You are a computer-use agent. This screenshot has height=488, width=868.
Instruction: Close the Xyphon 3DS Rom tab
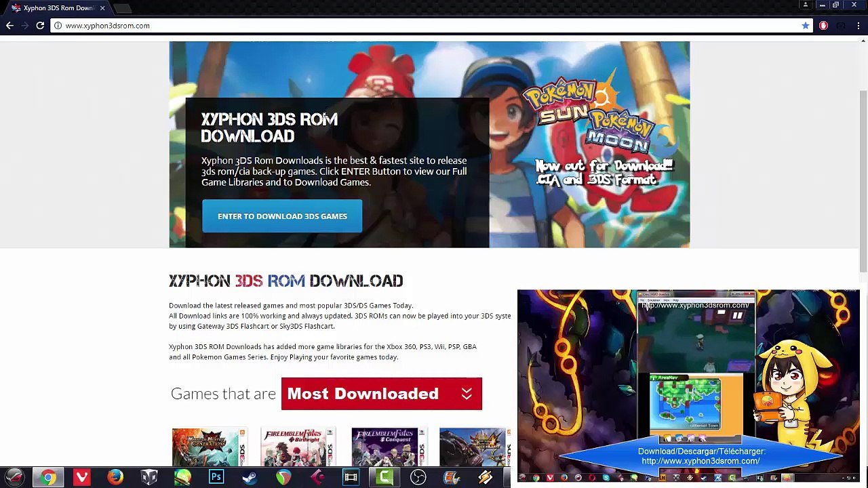pos(102,8)
